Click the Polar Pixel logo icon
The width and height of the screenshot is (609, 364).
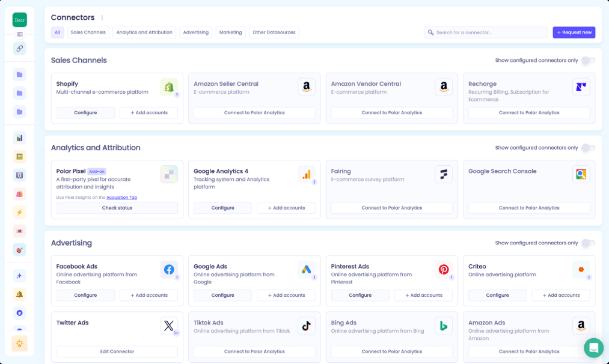169,175
